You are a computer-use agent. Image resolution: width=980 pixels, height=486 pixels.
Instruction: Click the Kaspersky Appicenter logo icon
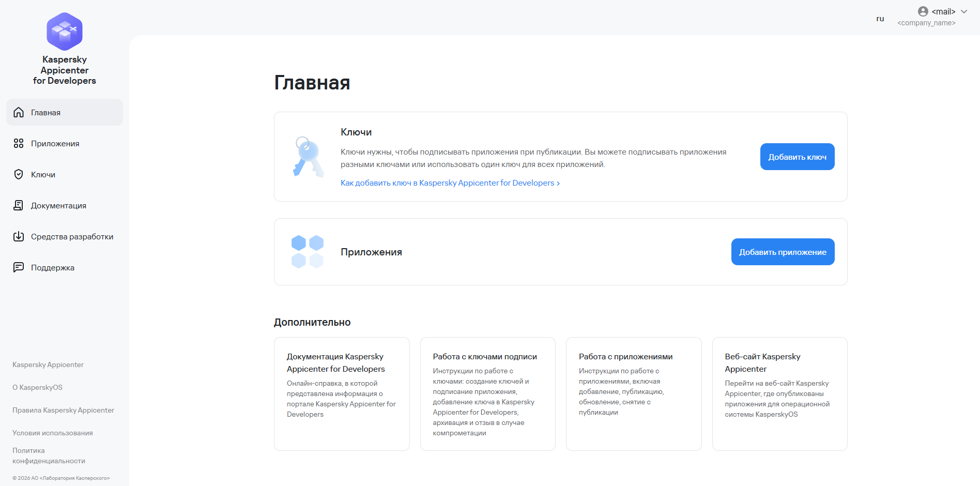click(x=65, y=32)
